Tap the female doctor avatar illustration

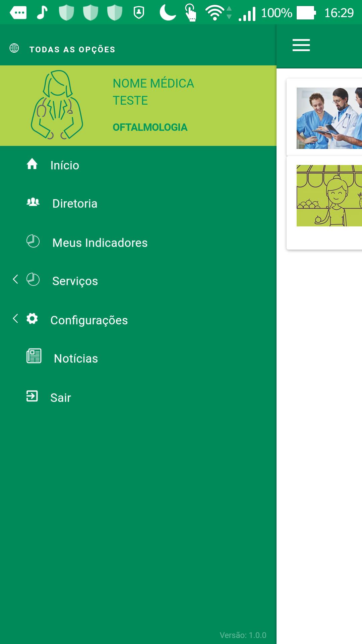tap(57, 105)
